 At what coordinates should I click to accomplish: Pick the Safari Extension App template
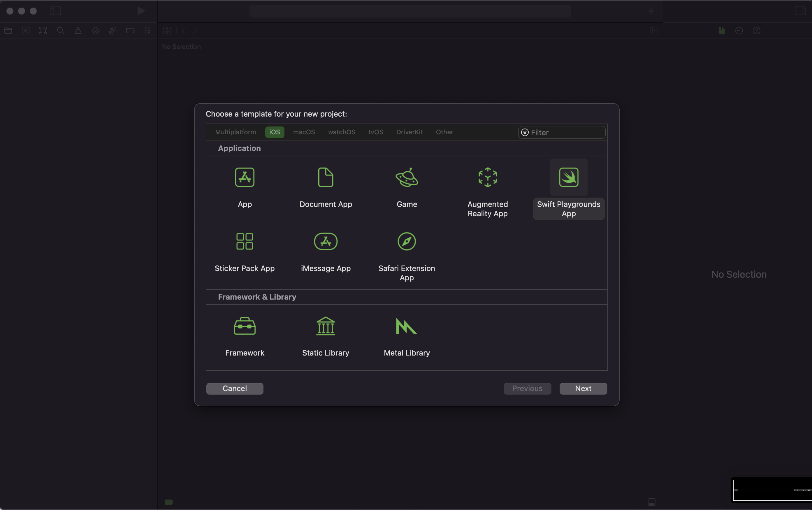click(406, 241)
